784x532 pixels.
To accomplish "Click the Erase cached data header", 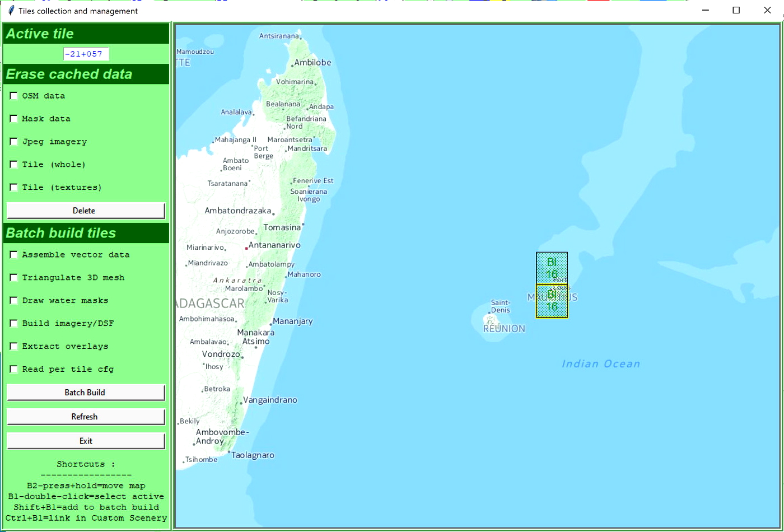I will pos(86,74).
